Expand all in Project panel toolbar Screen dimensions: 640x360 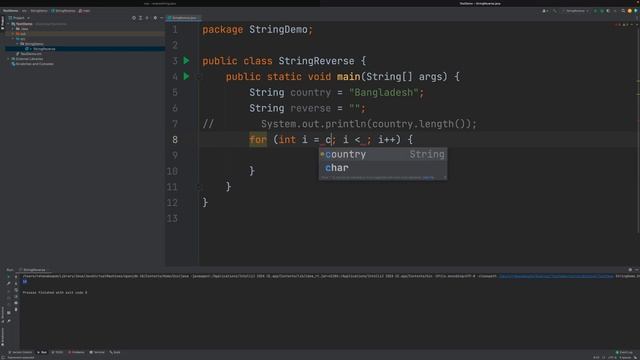[x=140, y=18]
